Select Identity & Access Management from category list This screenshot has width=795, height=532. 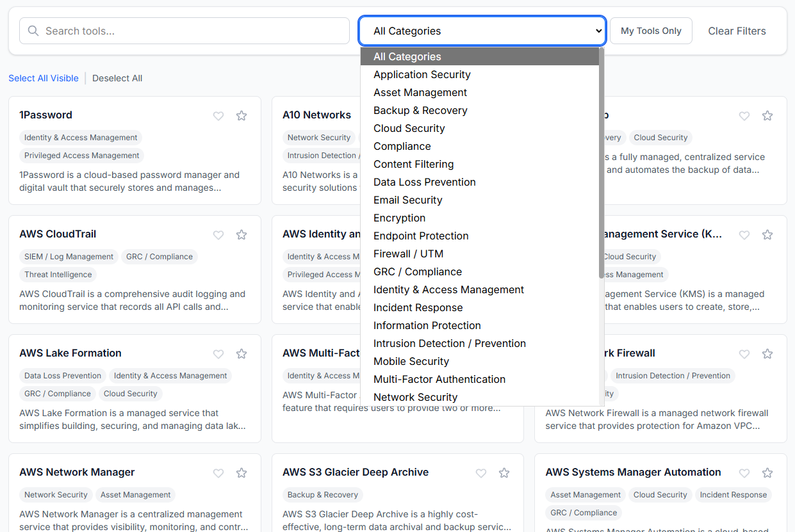pos(479,289)
